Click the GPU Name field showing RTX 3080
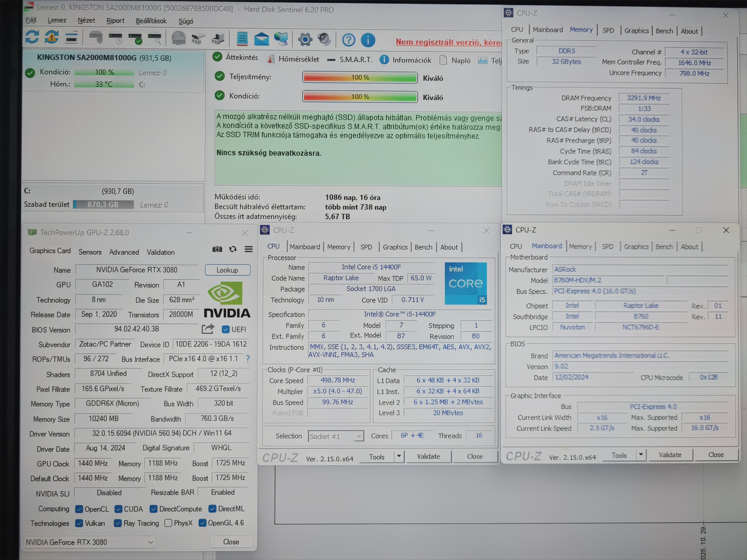 point(137,270)
